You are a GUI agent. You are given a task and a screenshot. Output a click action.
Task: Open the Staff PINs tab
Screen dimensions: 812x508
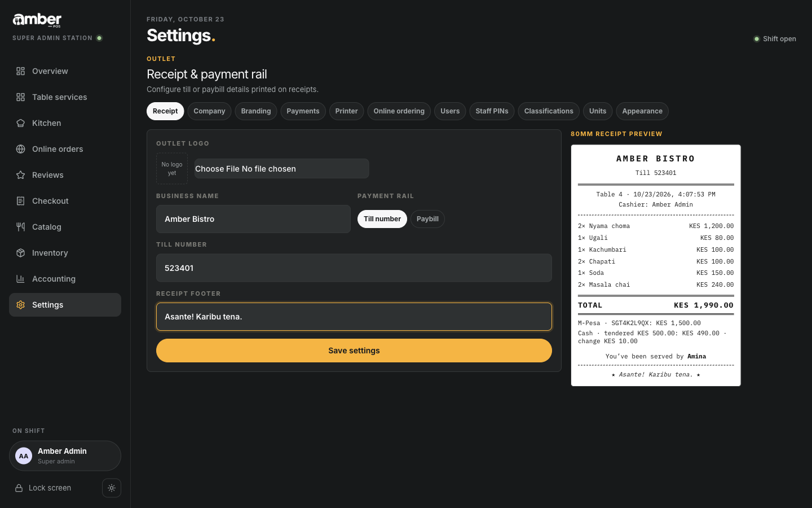click(x=492, y=111)
